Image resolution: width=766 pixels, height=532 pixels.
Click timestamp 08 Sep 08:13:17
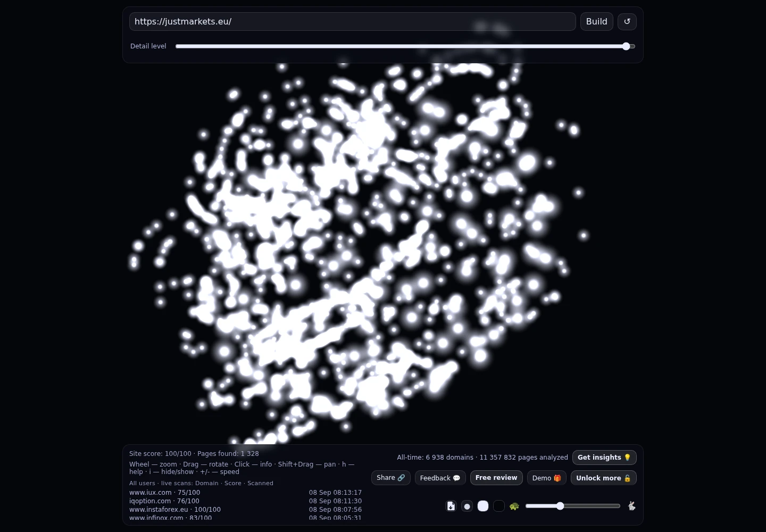pyautogui.click(x=335, y=493)
